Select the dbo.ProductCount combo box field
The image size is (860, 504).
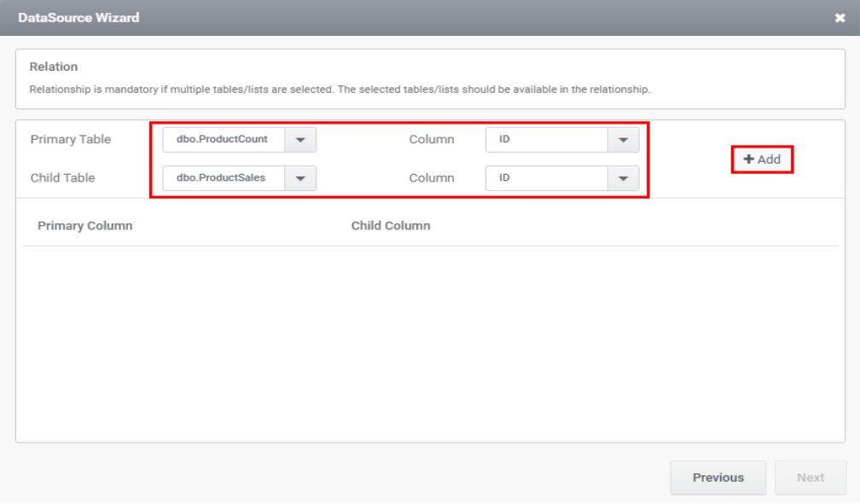(x=224, y=140)
